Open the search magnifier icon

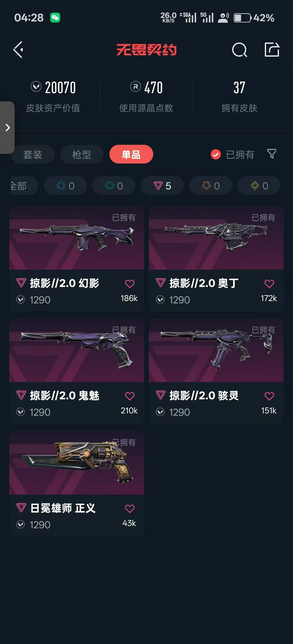pos(240,50)
